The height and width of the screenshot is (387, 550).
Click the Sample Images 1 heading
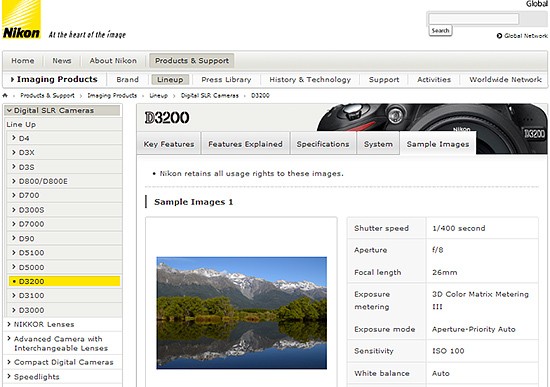coord(193,202)
